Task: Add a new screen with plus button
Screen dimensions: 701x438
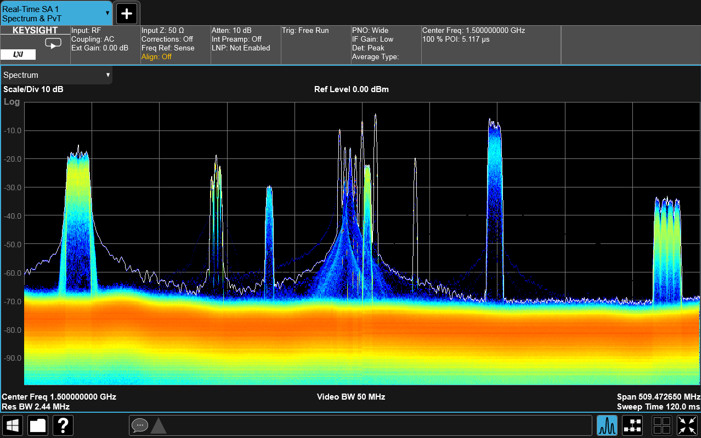Action: coord(127,13)
